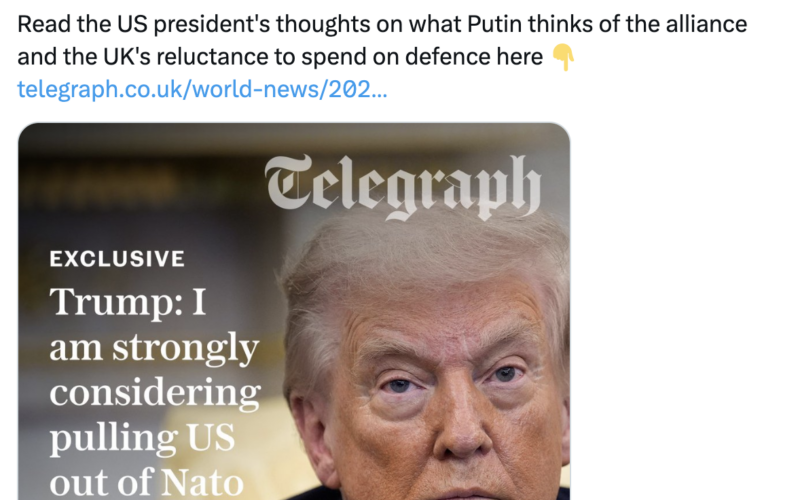This screenshot has width=800, height=500.
Task: Click the 'pulling US' headline line
Action: (x=142, y=438)
